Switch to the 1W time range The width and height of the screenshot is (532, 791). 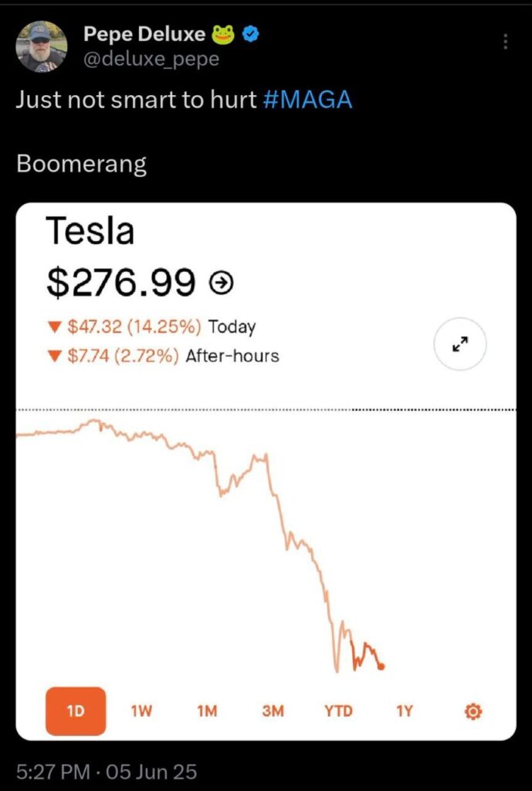coord(142,711)
